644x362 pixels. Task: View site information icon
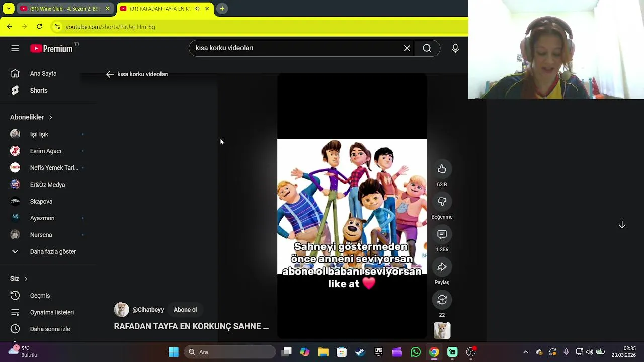click(57, 27)
